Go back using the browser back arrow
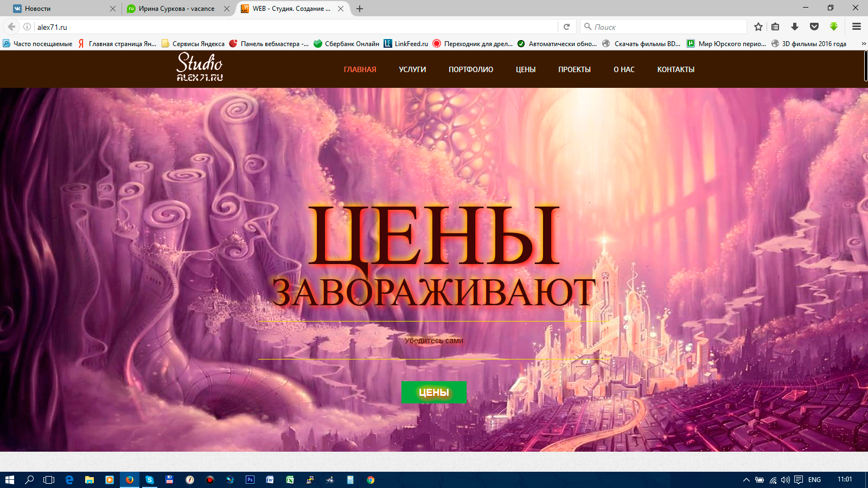Image resolution: width=868 pixels, height=488 pixels. click(11, 27)
